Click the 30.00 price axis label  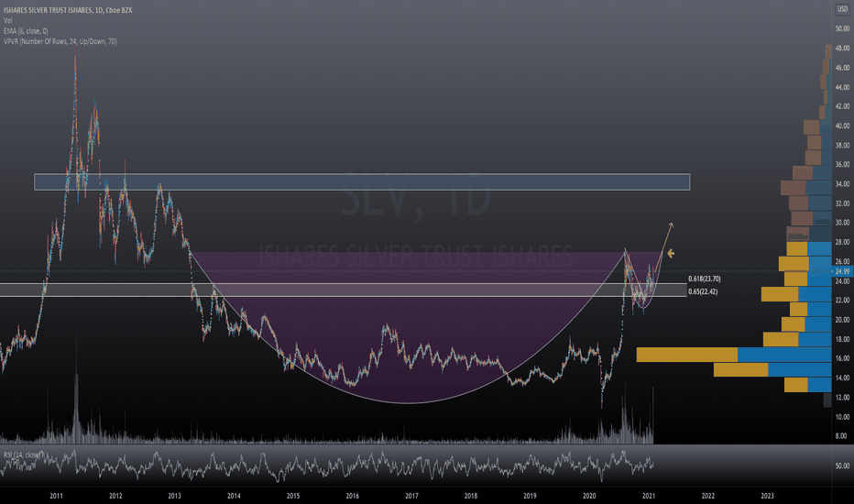pos(842,223)
